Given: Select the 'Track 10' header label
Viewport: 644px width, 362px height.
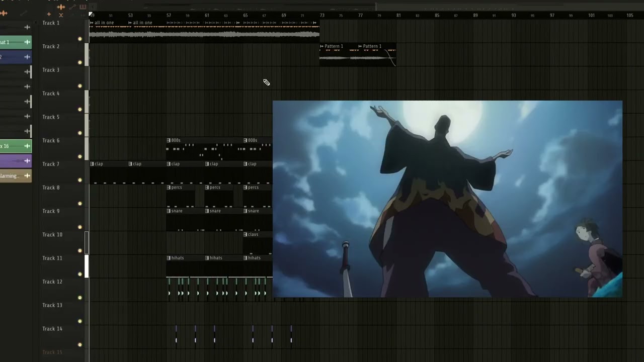Looking at the screenshot, I should 52,235.
